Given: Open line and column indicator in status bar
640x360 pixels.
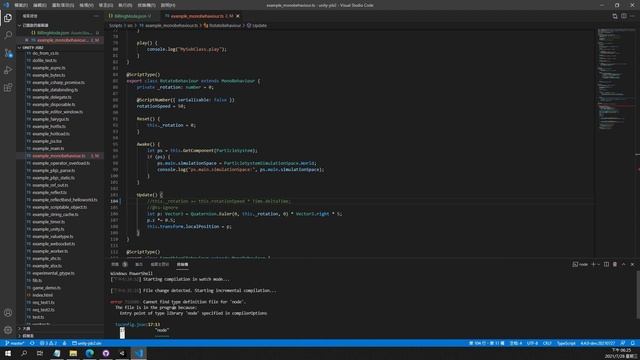Looking at the screenshot, I should [x=487, y=343].
